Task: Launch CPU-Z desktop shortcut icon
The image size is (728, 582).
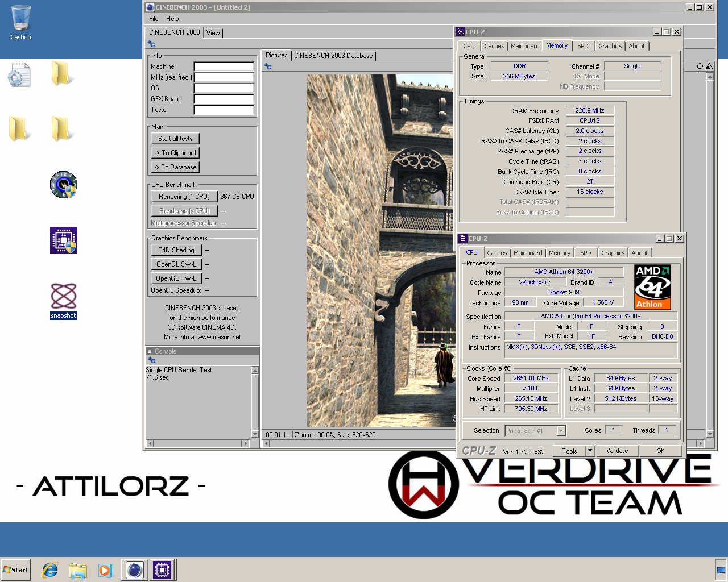Action: [x=63, y=240]
